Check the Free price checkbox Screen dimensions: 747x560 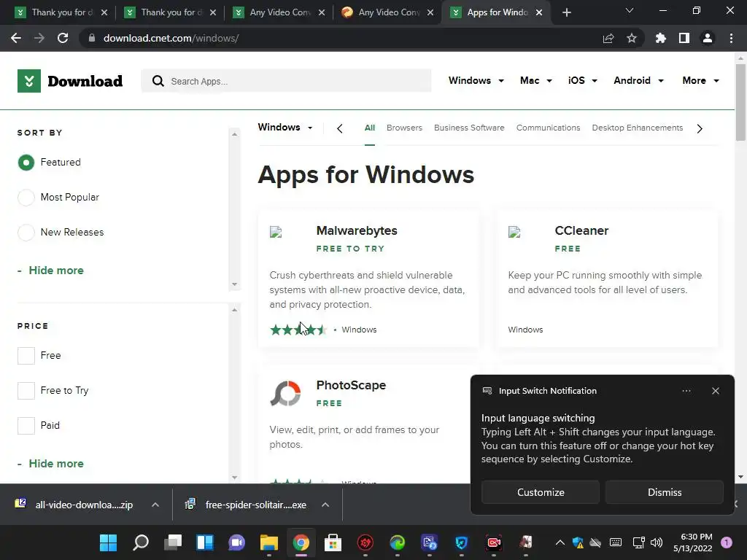(x=26, y=356)
